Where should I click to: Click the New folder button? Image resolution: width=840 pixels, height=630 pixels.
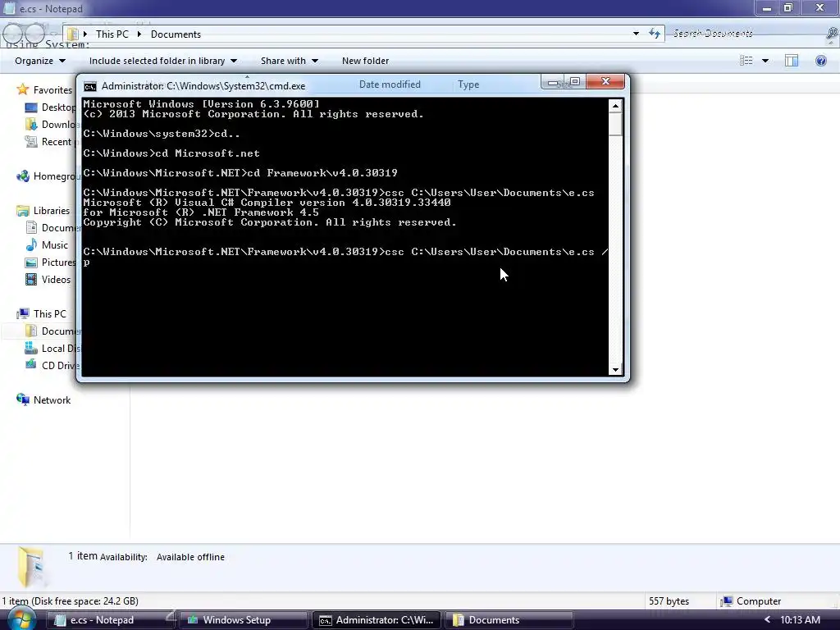365,61
